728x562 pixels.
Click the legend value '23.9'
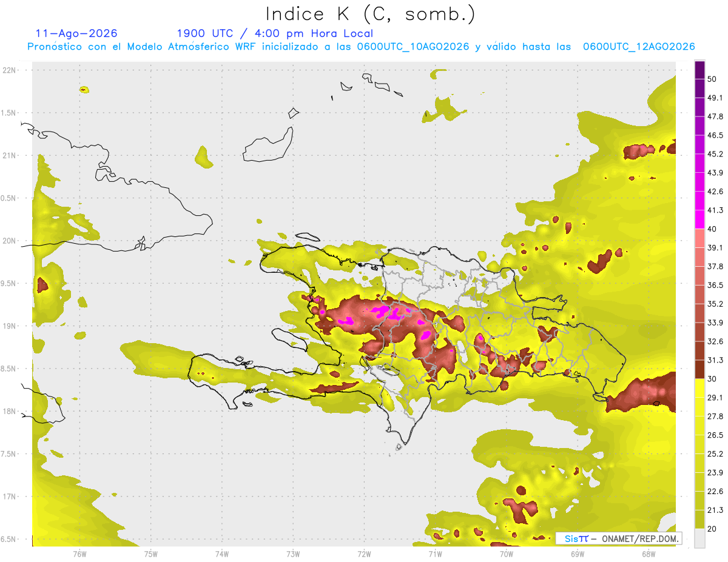click(x=715, y=472)
